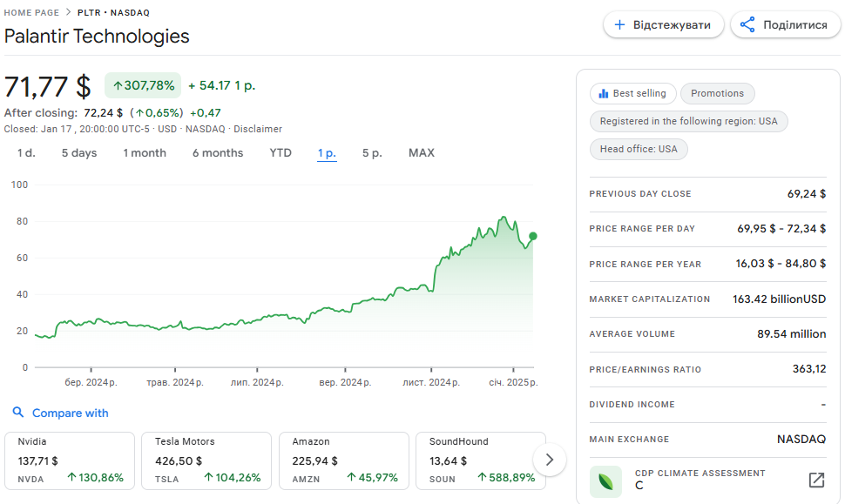Click the yearly price range 16,03 $ - 84,80 $
Screen dimensions: 845x504
(781, 264)
